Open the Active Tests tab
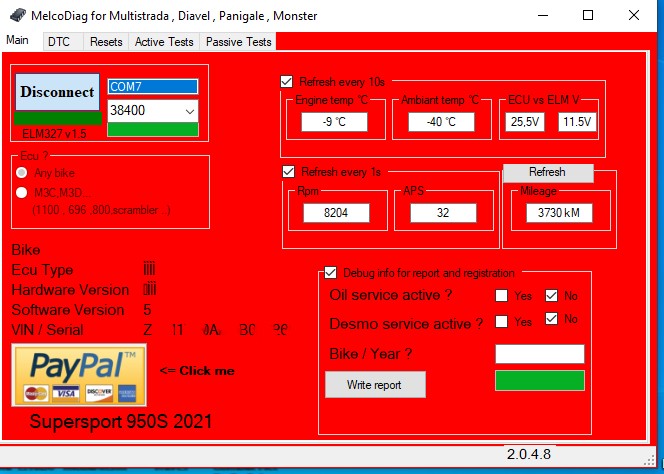The height and width of the screenshot is (474, 664). (x=164, y=42)
